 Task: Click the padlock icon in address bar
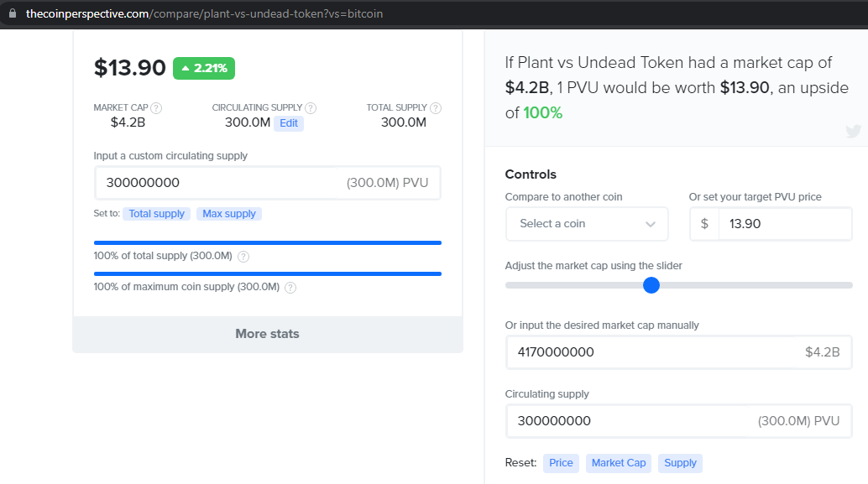point(12,13)
